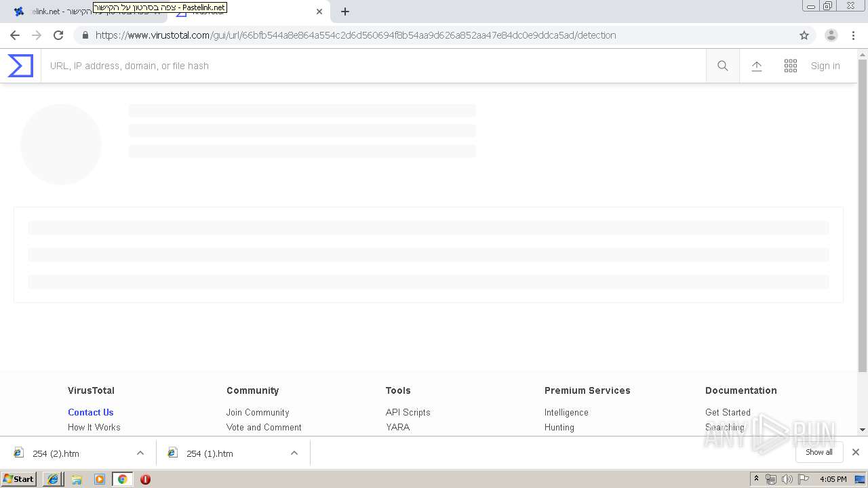The width and height of the screenshot is (868, 488).
Task: Open the Contact Us link
Action: click(x=90, y=412)
